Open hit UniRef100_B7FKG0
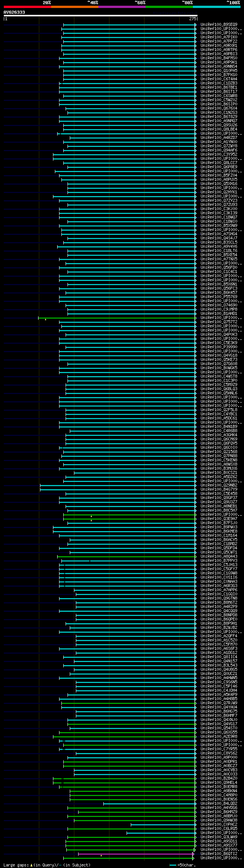Screen dimensions: 244x868 point(219,75)
